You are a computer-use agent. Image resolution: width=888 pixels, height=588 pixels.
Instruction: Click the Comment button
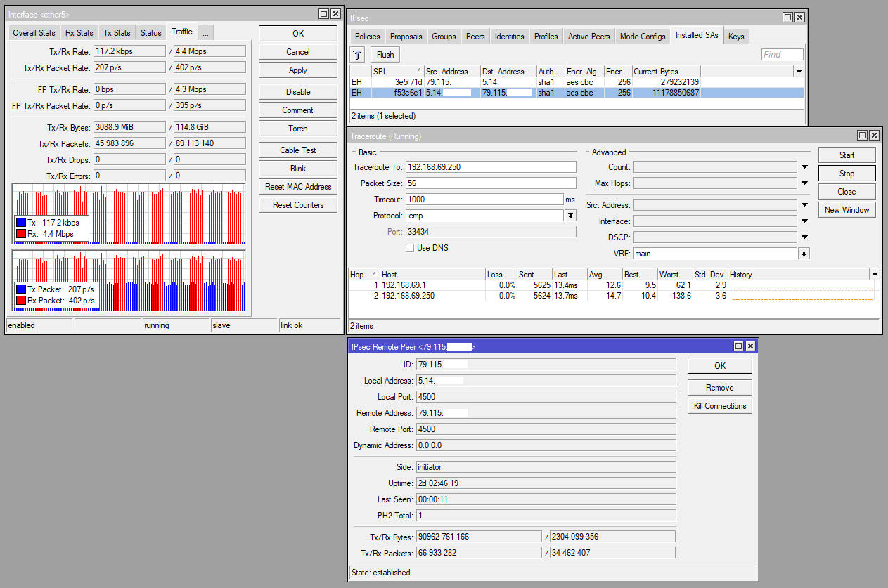(298, 110)
